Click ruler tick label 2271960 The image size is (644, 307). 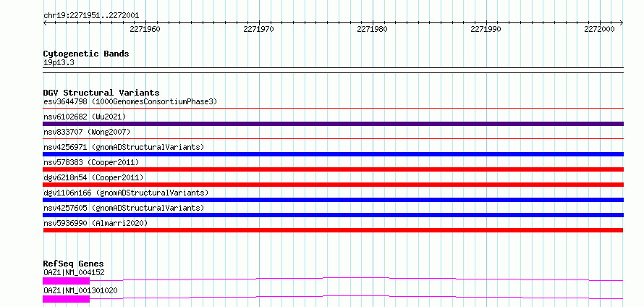click(x=145, y=30)
